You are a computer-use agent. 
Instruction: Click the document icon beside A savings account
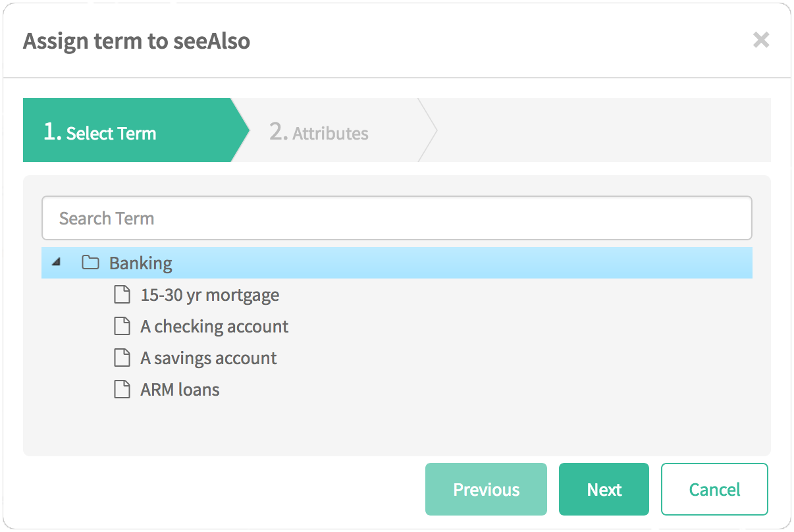coord(122,358)
